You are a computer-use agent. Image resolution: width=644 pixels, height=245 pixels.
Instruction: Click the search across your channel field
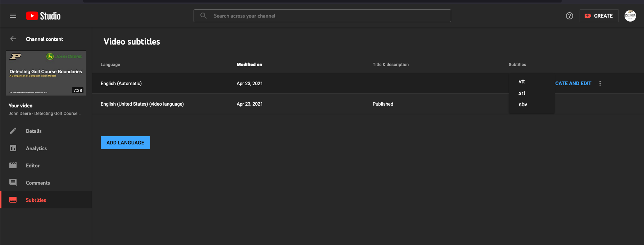tap(322, 16)
